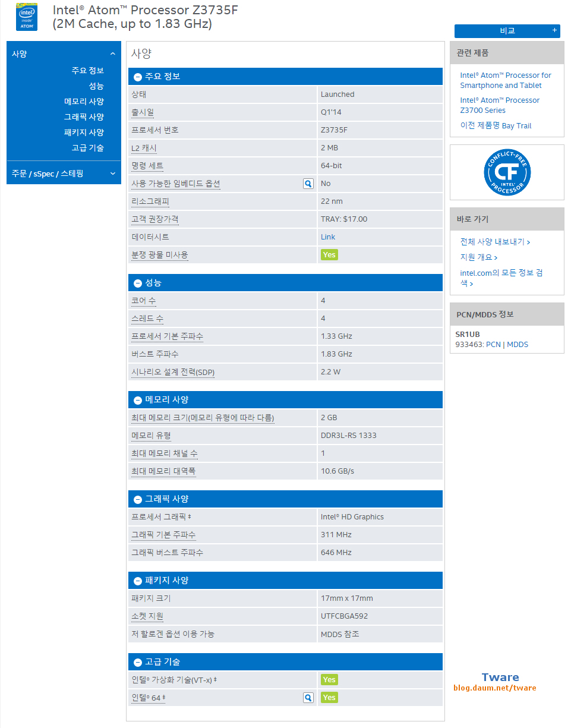Click the 분쟁 광물 미사용 label

pyautogui.click(x=160, y=255)
